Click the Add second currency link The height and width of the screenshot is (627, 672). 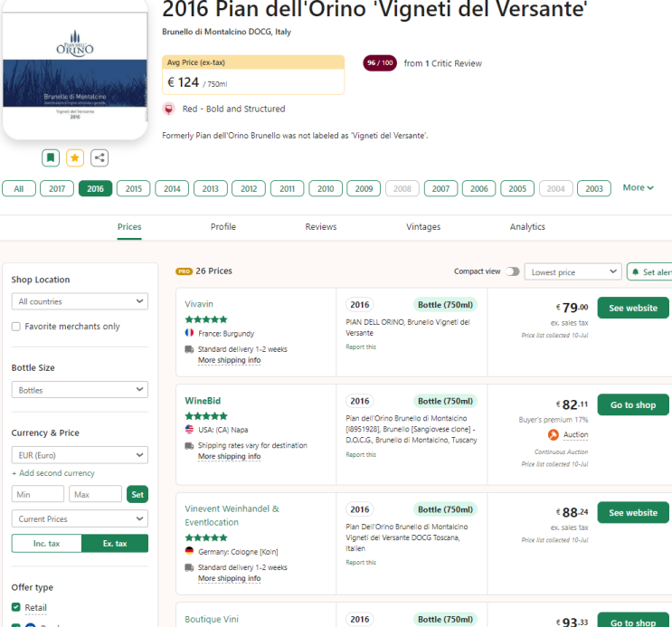(x=52, y=473)
